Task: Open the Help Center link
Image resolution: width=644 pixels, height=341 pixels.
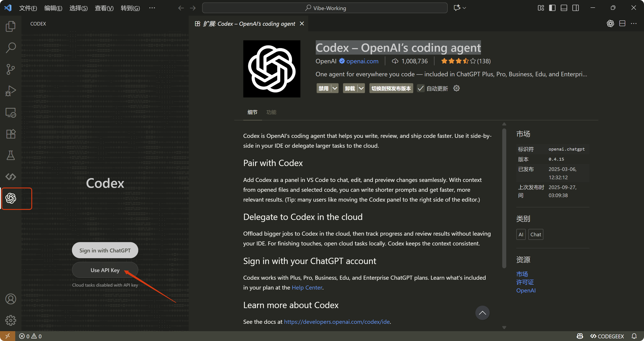Action: pos(307,288)
